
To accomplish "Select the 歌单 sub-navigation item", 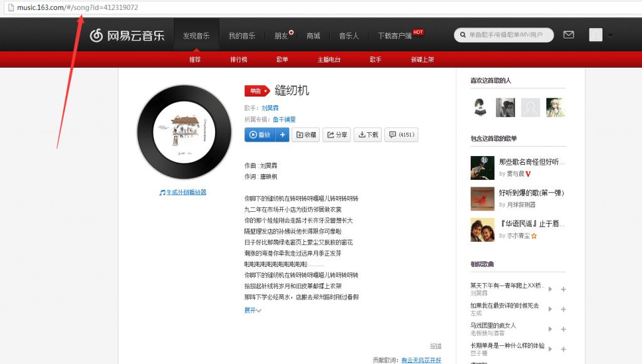I will tap(282, 60).
